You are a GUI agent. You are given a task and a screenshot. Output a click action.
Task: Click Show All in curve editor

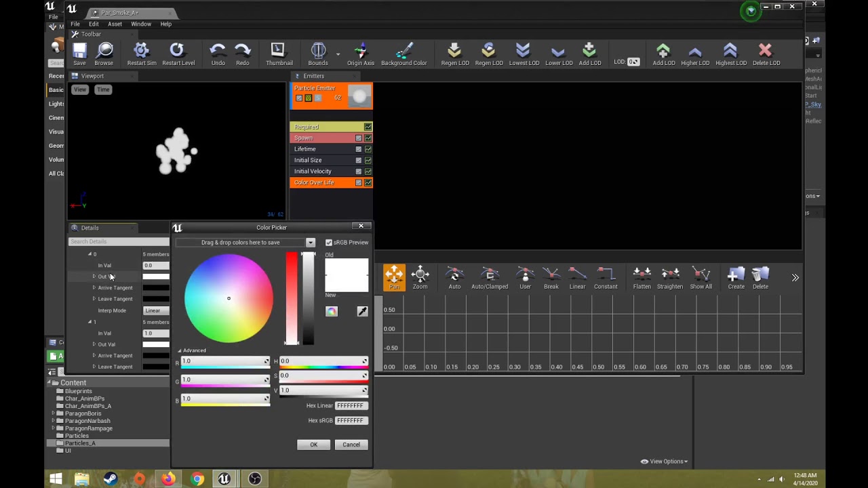[x=701, y=277]
